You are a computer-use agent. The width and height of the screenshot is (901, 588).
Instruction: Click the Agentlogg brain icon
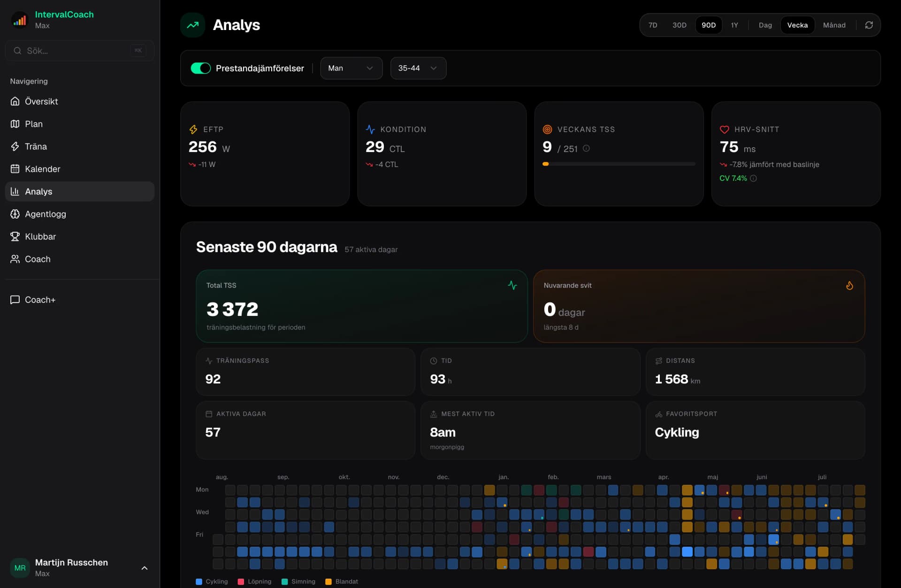tap(15, 214)
